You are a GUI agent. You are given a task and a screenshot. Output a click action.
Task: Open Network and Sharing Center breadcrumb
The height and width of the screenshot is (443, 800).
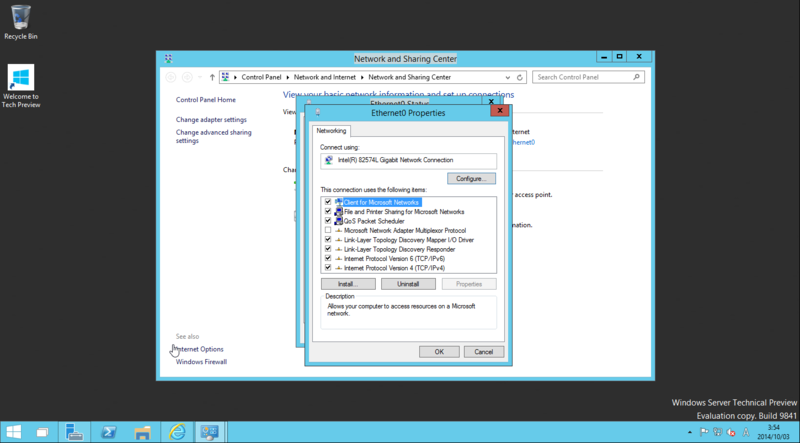[410, 77]
